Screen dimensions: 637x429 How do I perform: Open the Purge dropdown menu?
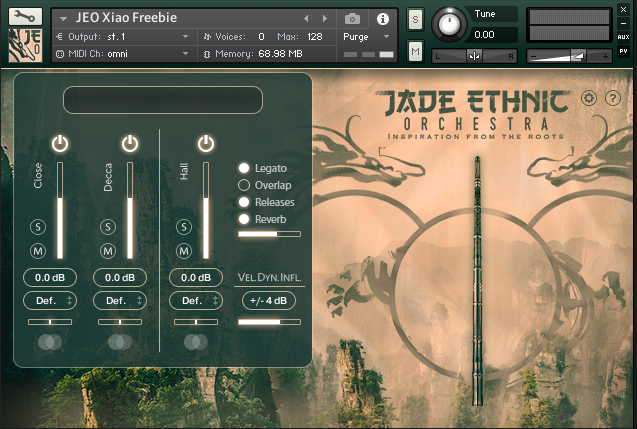tap(366, 37)
